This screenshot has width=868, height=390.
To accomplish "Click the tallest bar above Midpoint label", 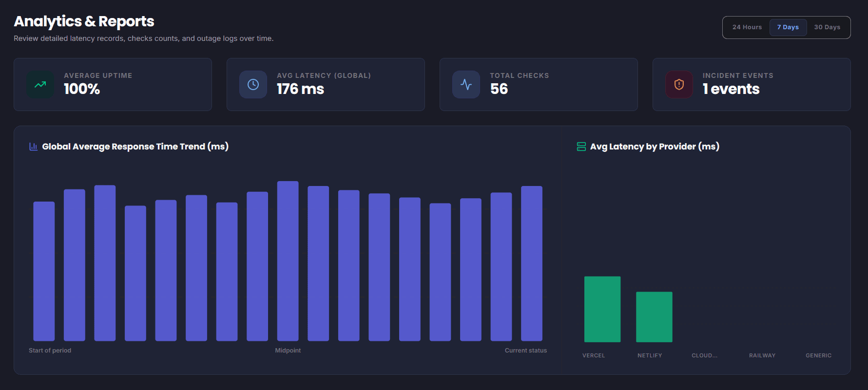I will click(x=288, y=261).
